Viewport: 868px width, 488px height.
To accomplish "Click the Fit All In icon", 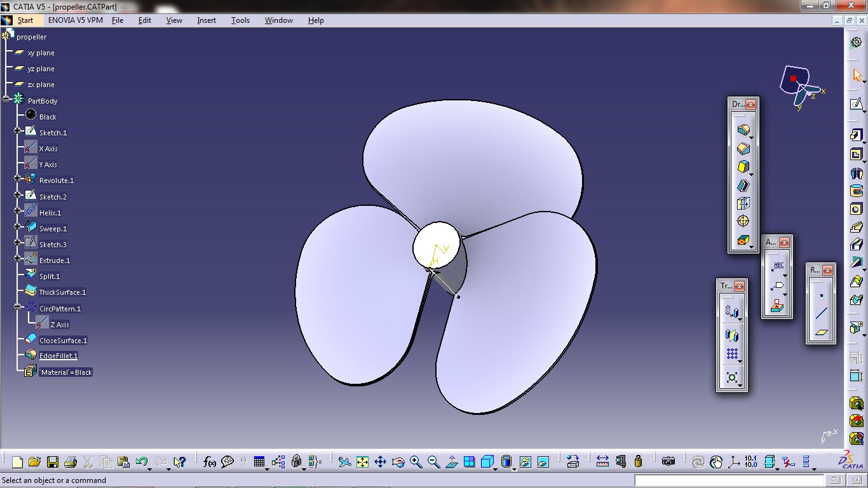I will [362, 462].
